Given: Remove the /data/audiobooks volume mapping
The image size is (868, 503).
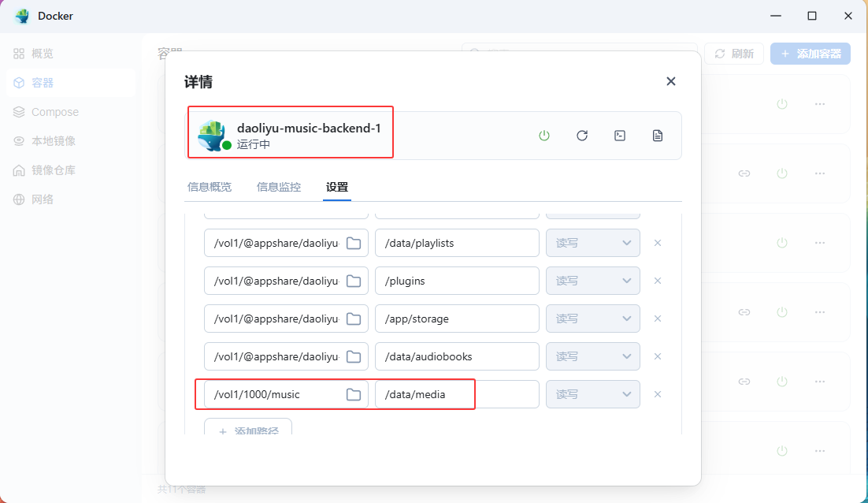Looking at the screenshot, I should [x=658, y=356].
